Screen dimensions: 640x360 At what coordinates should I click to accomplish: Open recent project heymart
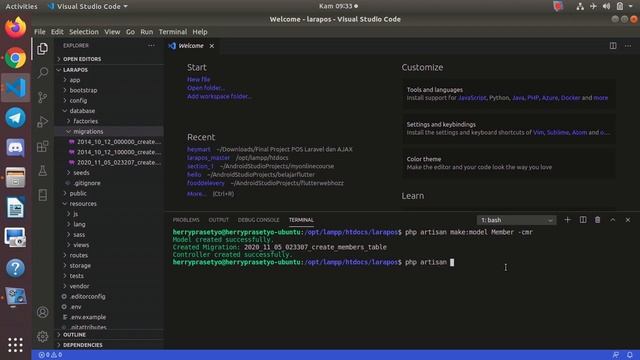coord(199,149)
